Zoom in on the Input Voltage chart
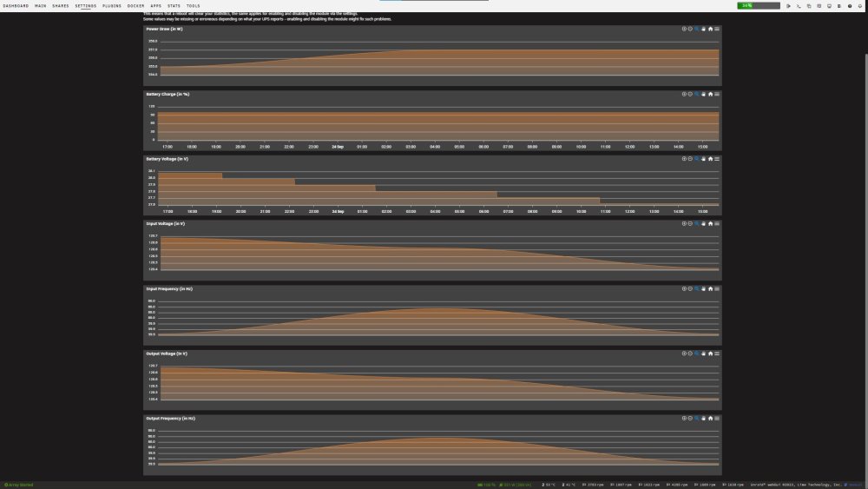Image resolution: width=868 pixels, height=489 pixels. [x=684, y=224]
